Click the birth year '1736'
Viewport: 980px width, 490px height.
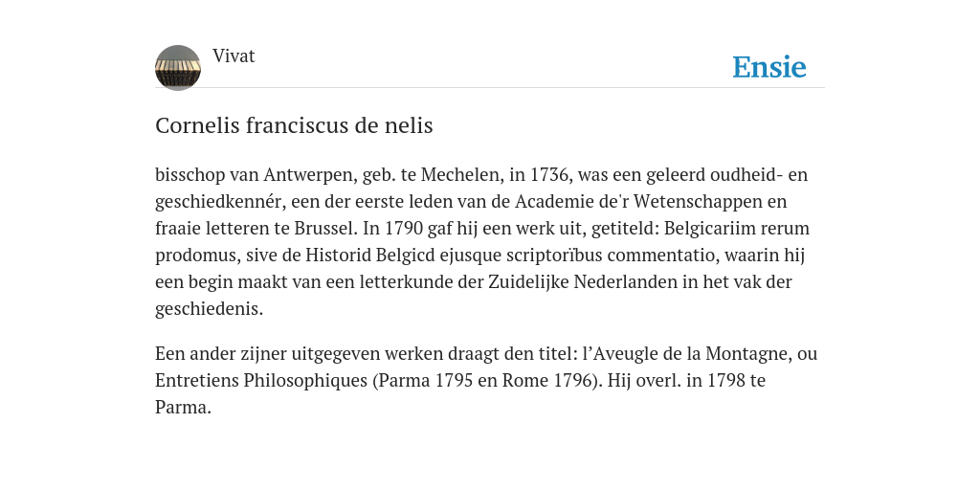[x=548, y=174]
